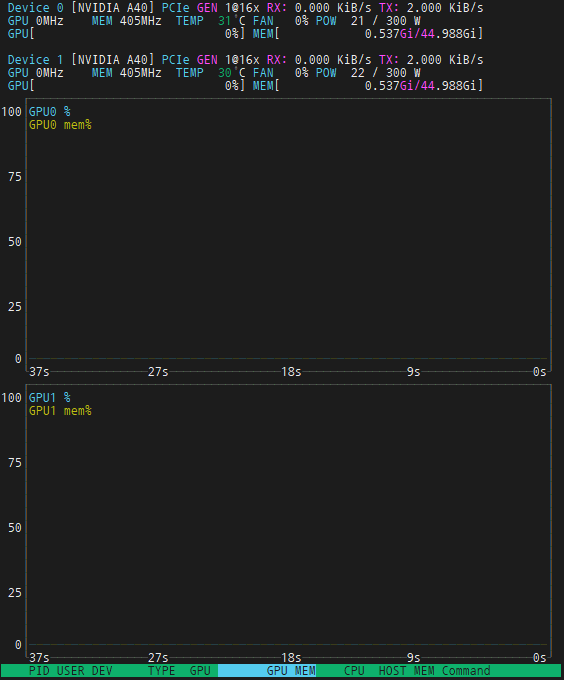Click the 18s time label under GPU0 chart
This screenshot has width=564, height=680.
(291, 372)
